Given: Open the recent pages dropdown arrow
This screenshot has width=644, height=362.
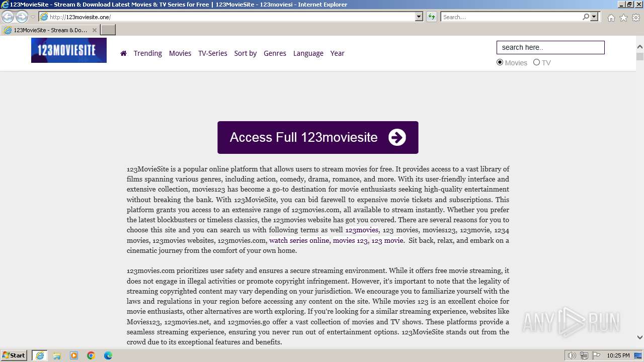Looking at the screenshot, I should click(x=33, y=17).
